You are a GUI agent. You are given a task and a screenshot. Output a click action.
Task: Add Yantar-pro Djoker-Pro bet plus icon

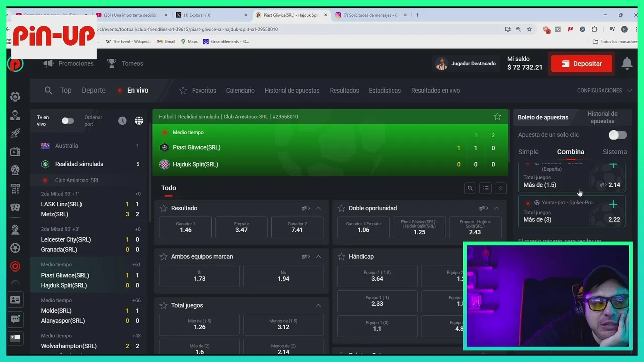[613, 204]
